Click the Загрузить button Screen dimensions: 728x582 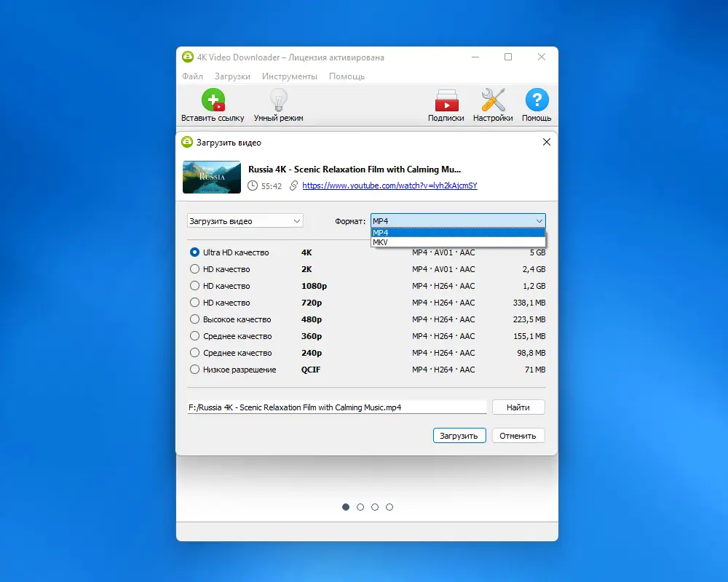pos(459,435)
